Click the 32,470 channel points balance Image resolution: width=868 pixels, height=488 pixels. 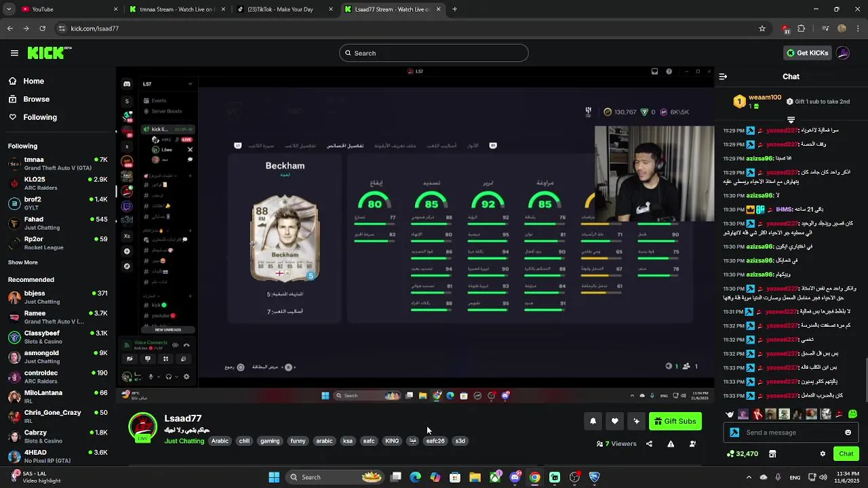click(742, 453)
